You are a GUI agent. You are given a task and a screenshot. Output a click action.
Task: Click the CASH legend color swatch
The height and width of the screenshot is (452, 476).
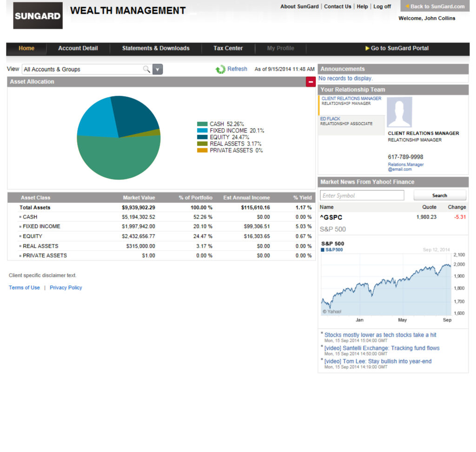[202, 124]
